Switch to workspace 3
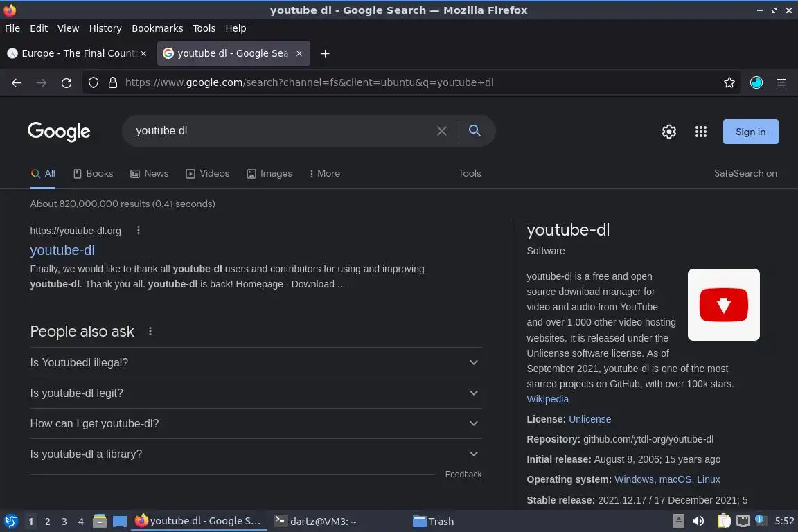 coord(64,522)
